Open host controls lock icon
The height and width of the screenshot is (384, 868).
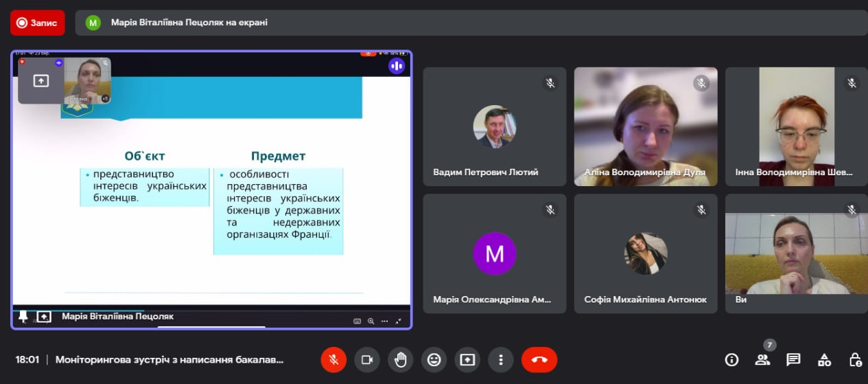tap(855, 359)
